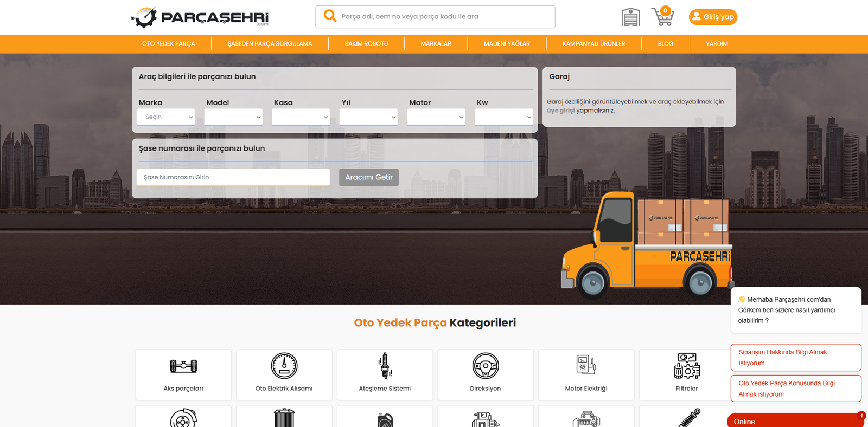Screen dimensions: 868x427
Task: Open OTO YEDEK PARÇA menu
Action: pyautogui.click(x=168, y=44)
